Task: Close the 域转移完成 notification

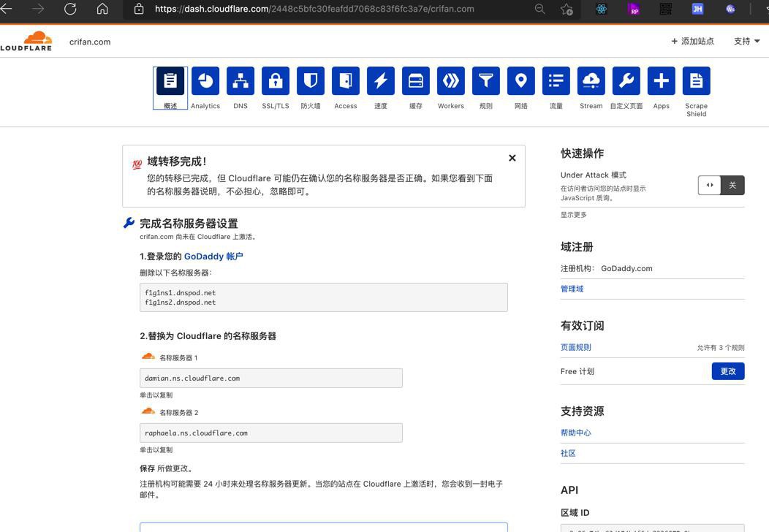Action: (512, 158)
